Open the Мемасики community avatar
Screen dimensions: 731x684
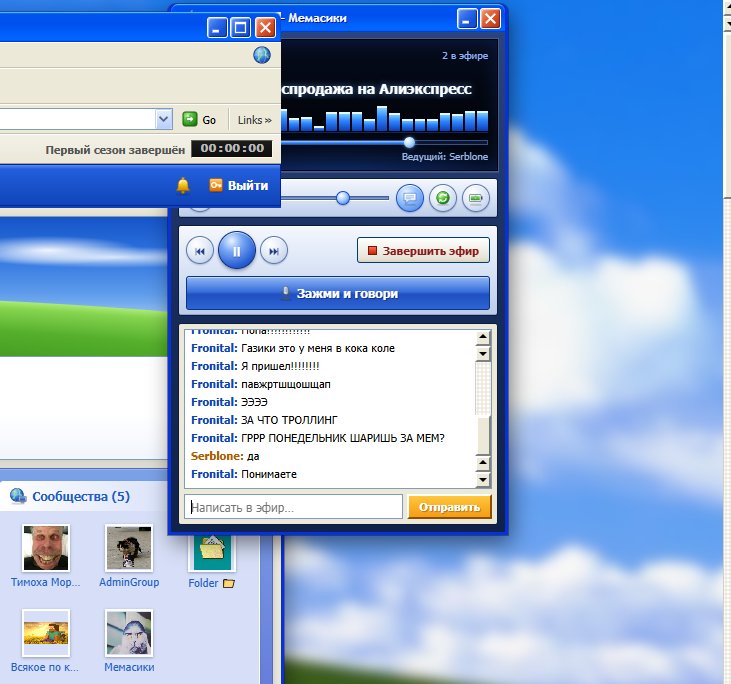pyautogui.click(x=129, y=633)
